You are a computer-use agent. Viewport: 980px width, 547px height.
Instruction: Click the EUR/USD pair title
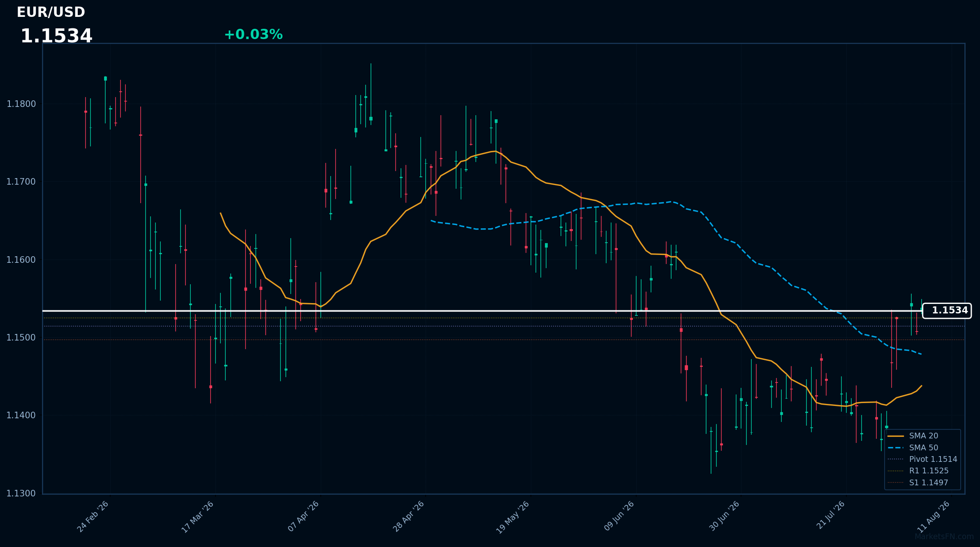(51, 12)
